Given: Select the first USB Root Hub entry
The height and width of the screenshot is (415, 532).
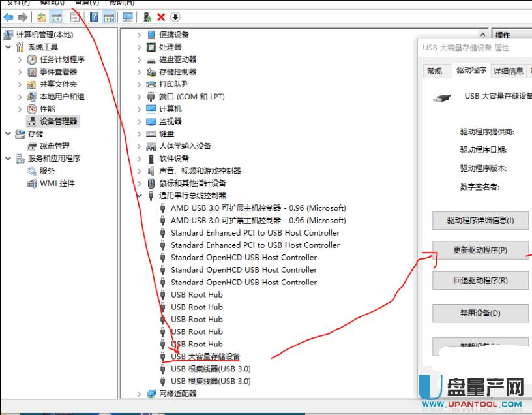Looking at the screenshot, I should tap(196, 294).
